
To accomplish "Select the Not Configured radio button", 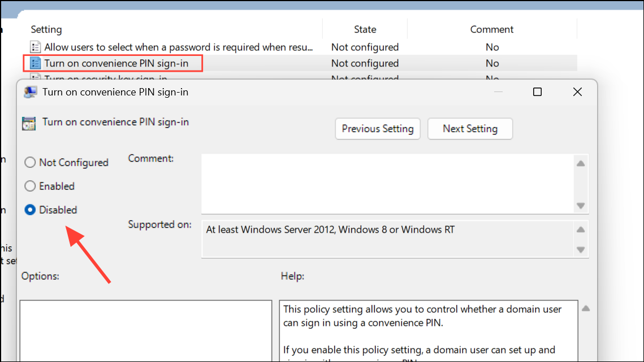I will point(29,162).
